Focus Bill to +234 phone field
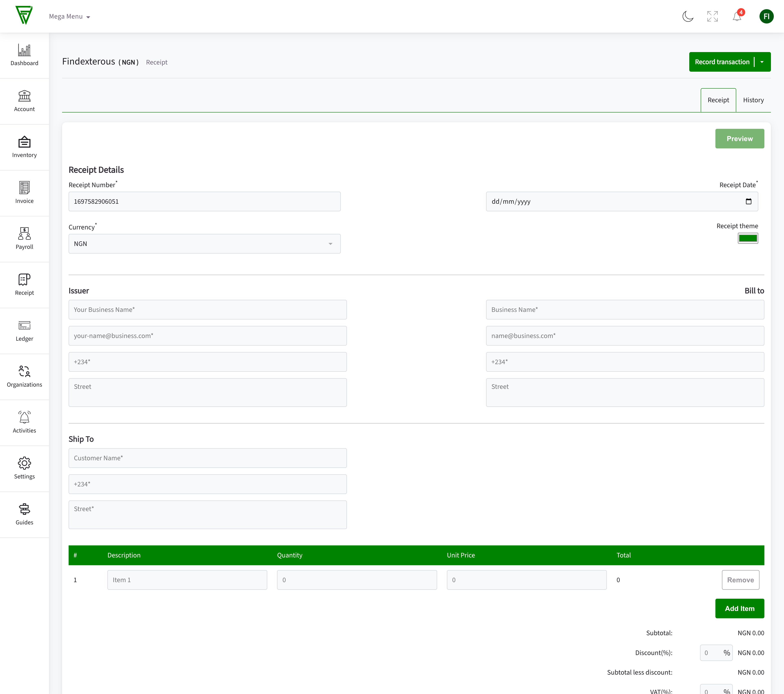 (x=625, y=362)
